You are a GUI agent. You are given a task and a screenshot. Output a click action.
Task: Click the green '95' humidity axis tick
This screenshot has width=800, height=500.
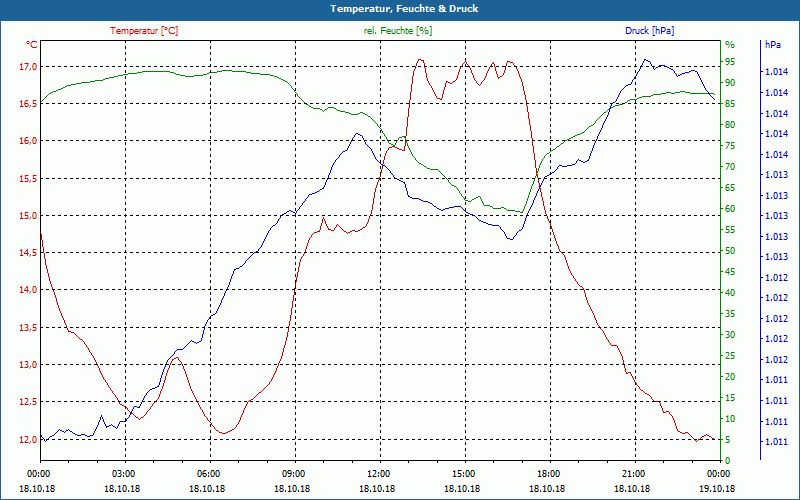(x=730, y=62)
